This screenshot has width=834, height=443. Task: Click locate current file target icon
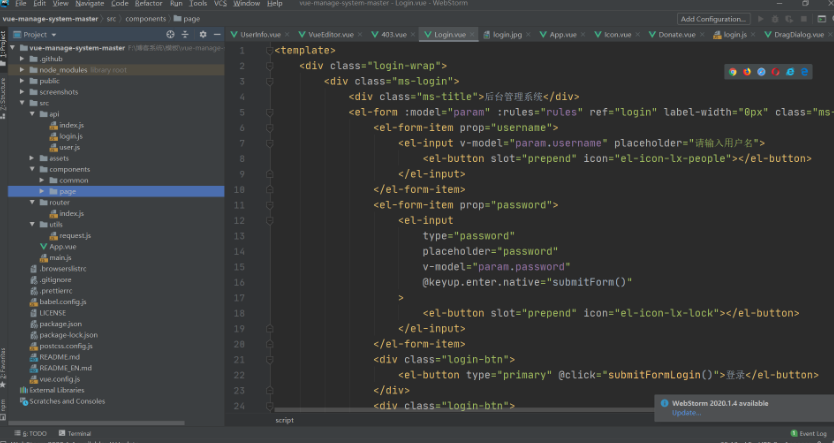coord(170,34)
